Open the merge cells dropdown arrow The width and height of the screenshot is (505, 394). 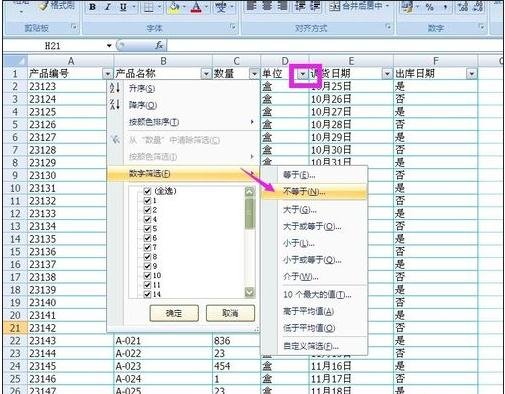click(387, 6)
